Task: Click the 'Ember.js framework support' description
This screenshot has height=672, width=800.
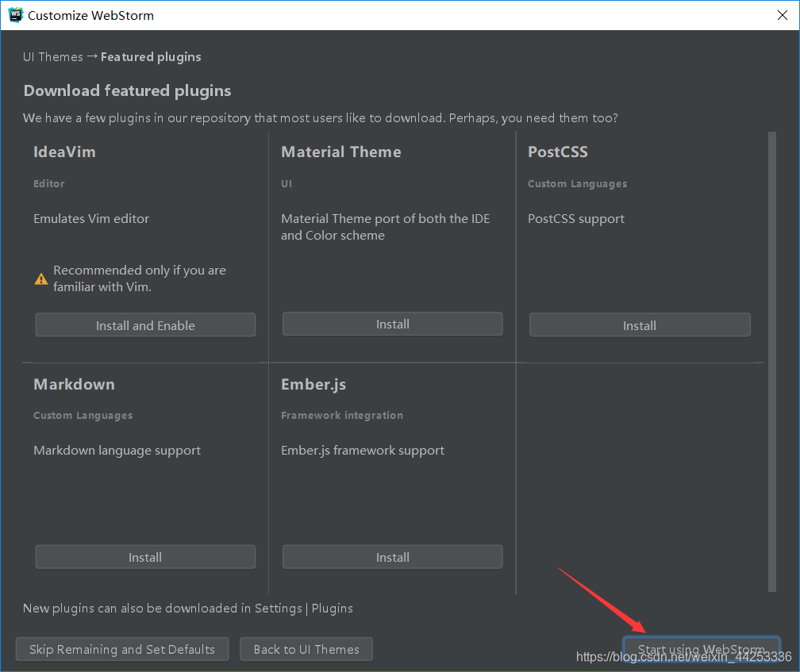Action: click(x=363, y=451)
